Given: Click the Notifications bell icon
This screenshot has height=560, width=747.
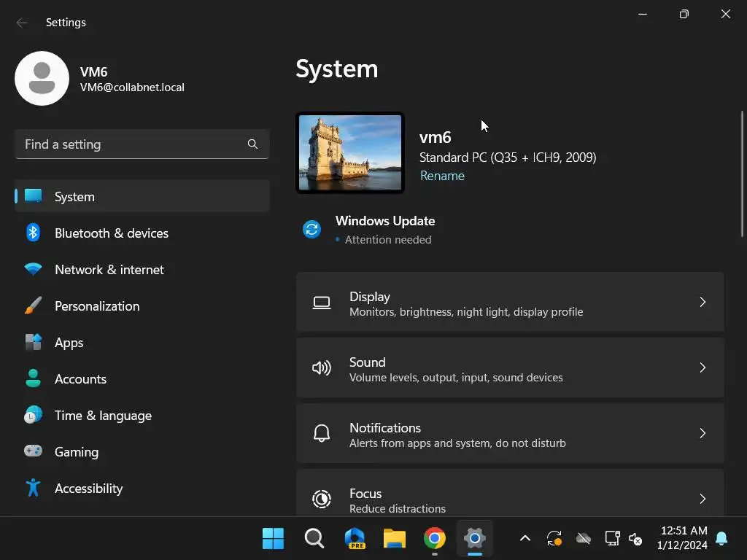Looking at the screenshot, I should [x=322, y=433].
